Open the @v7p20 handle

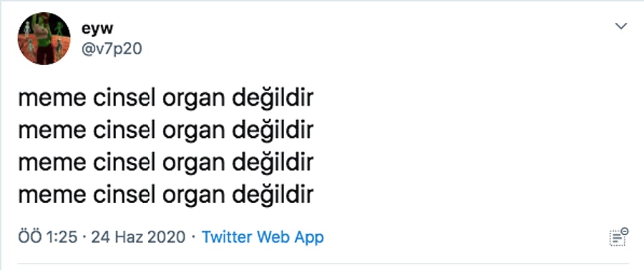click(x=112, y=49)
